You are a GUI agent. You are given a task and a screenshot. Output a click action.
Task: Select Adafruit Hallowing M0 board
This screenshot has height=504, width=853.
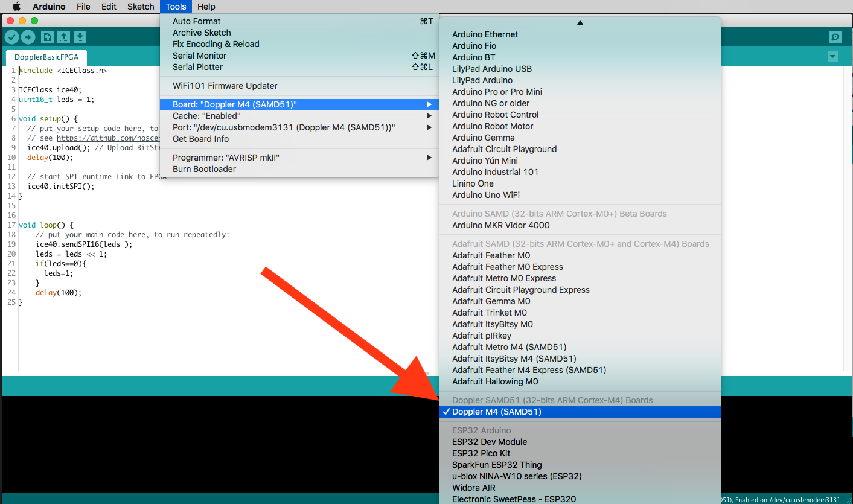coord(580,381)
